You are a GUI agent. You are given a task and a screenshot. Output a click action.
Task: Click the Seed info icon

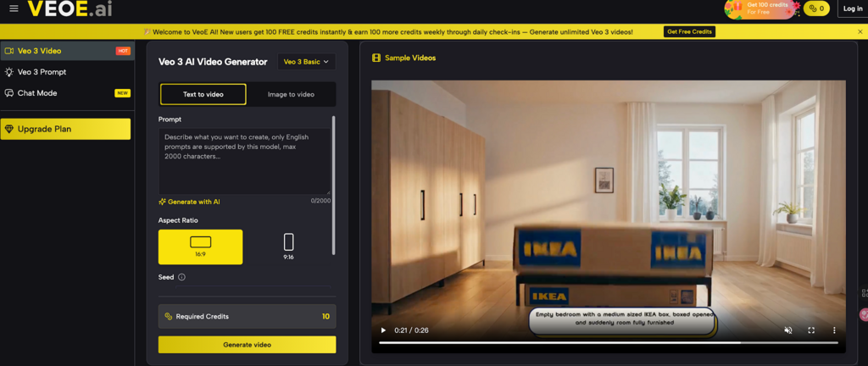click(181, 277)
